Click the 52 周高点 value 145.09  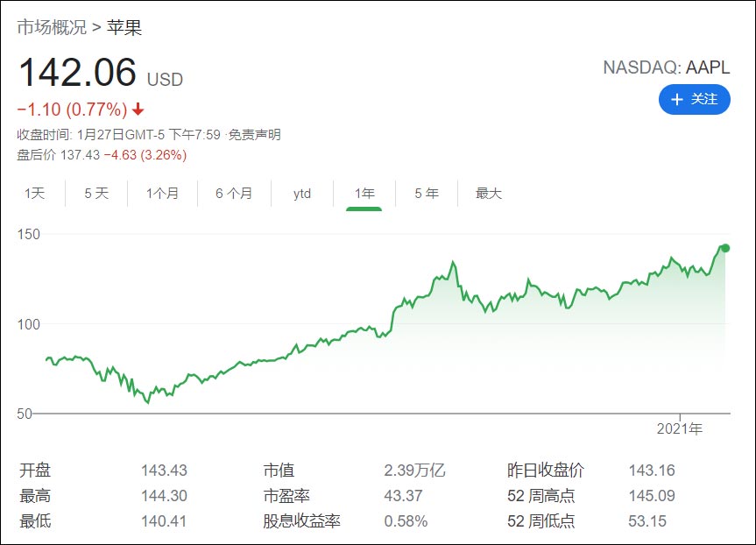coord(652,496)
